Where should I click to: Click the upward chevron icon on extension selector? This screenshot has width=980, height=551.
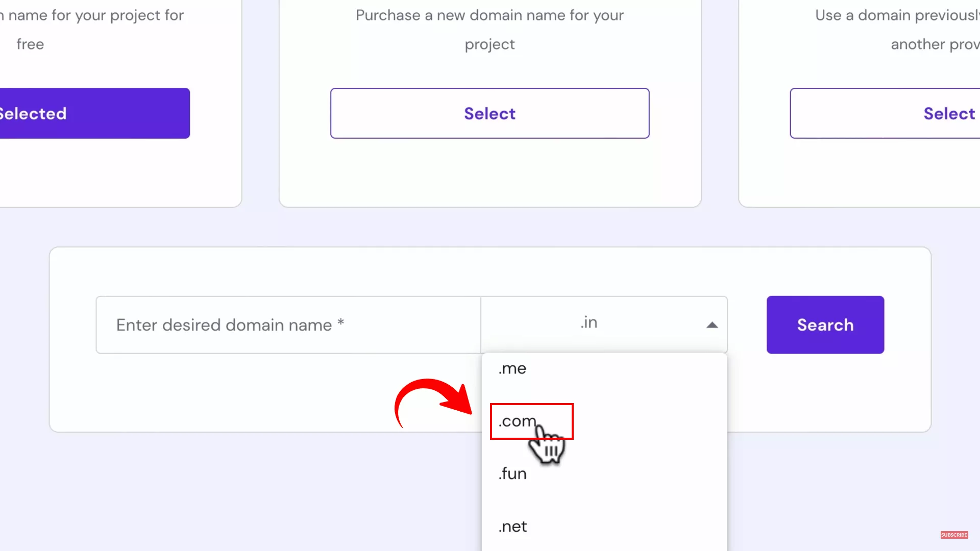(x=713, y=324)
